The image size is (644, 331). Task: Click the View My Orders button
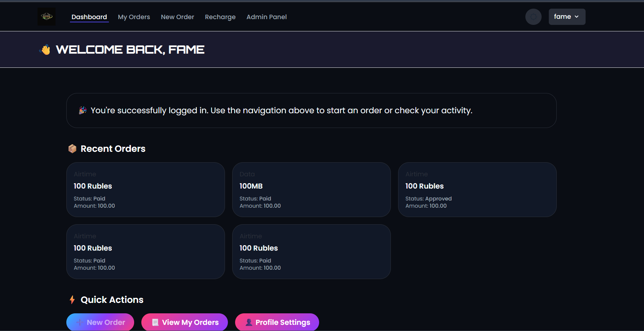point(184,322)
